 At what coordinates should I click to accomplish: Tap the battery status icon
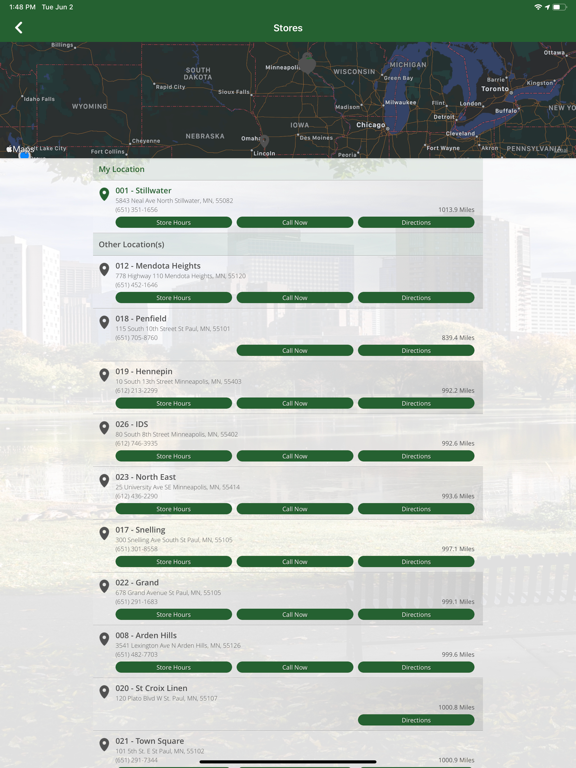[559, 7]
